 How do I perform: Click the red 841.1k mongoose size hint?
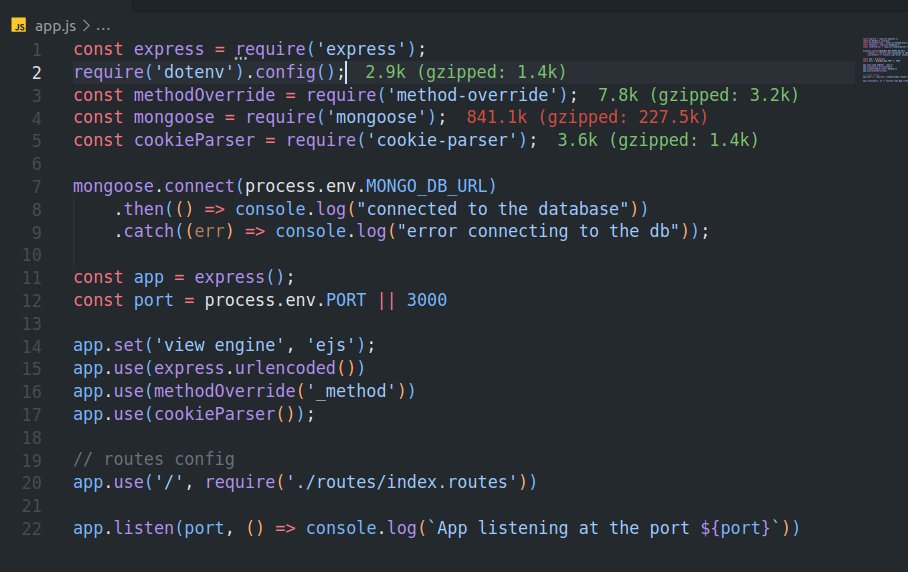pyautogui.click(x=587, y=117)
